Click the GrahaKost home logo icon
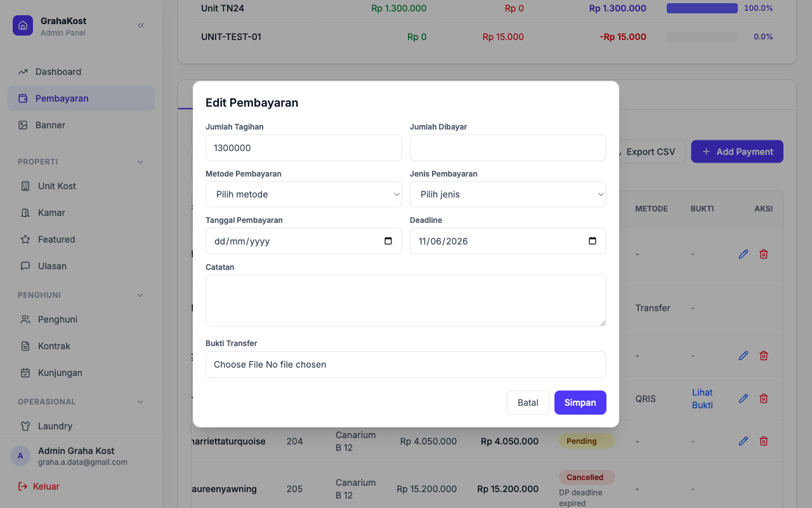Screen dimensions: 812x508 pos(23,25)
